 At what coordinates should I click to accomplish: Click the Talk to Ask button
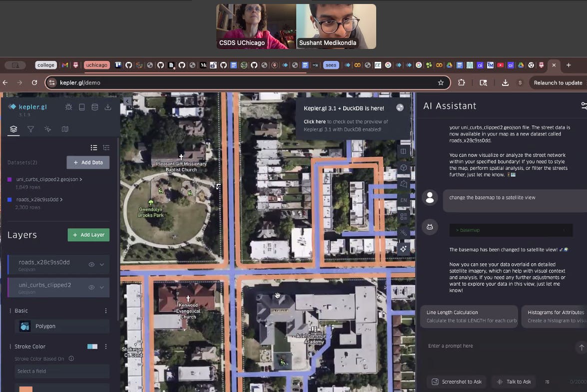(514, 382)
